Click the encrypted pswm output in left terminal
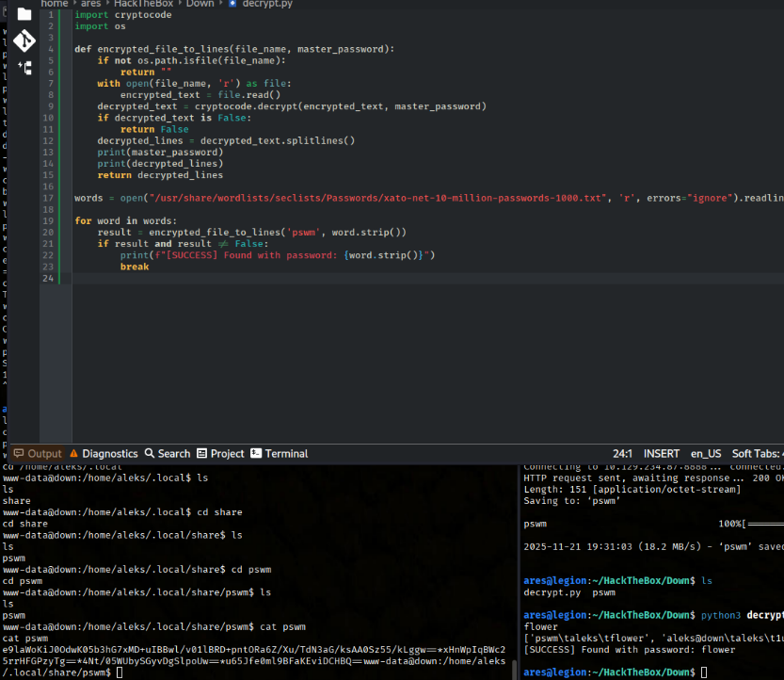The width and height of the screenshot is (784, 680). 253,655
